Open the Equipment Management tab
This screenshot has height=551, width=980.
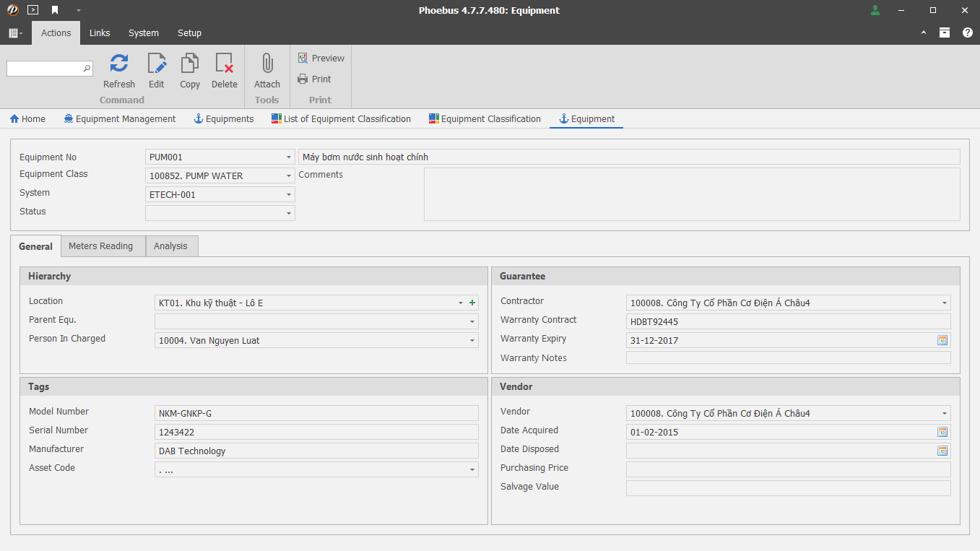point(120,119)
